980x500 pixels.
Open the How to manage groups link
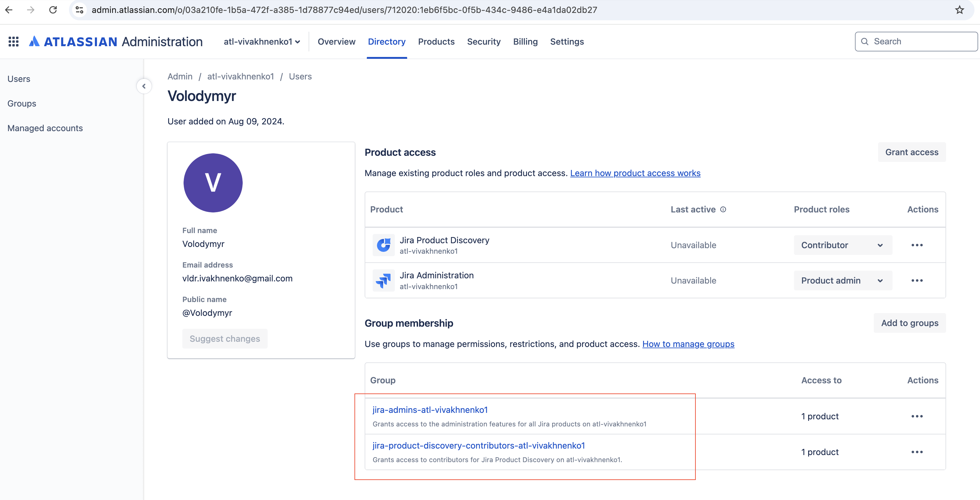[688, 344]
